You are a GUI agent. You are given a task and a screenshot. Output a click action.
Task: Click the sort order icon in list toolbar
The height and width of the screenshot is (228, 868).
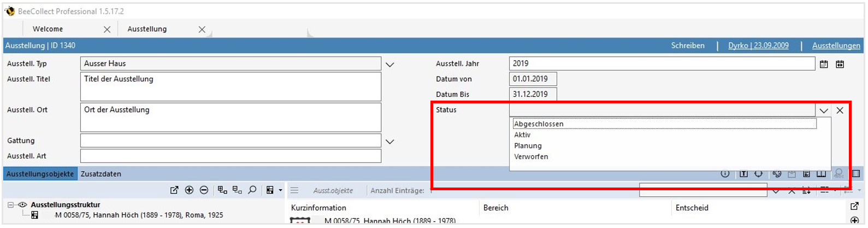[x=806, y=190]
